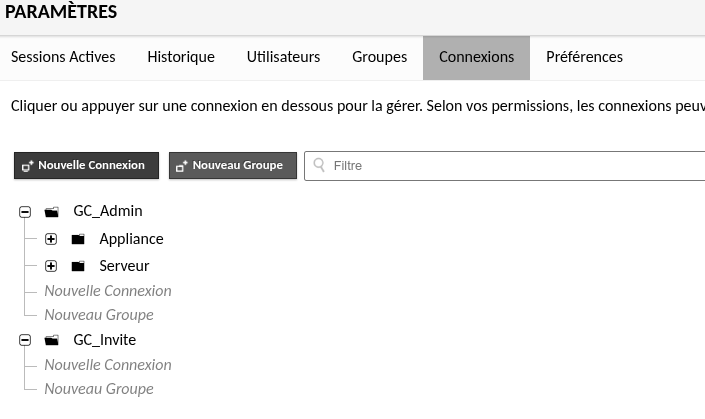Click the Serveur folder icon
705x419 pixels.
(78, 267)
